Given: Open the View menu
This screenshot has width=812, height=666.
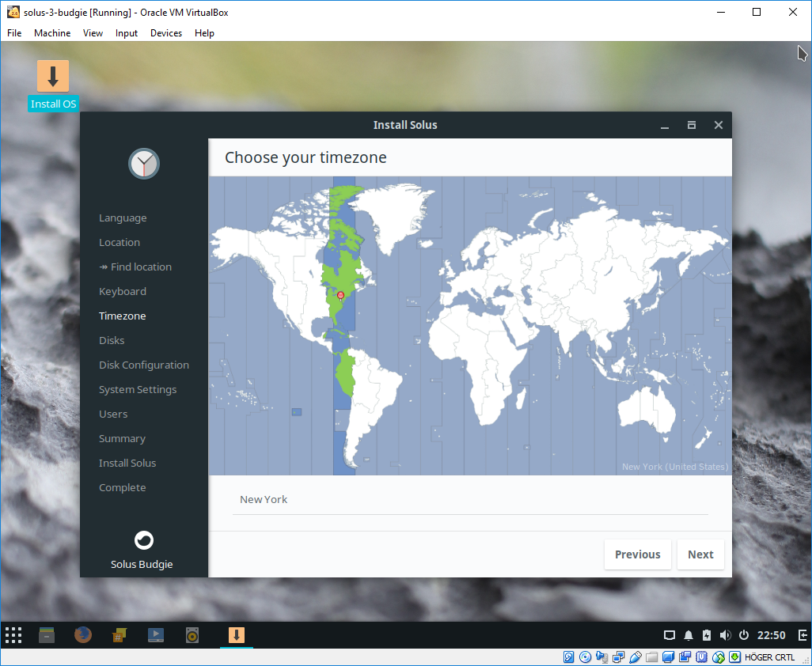Looking at the screenshot, I should (93, 33).
